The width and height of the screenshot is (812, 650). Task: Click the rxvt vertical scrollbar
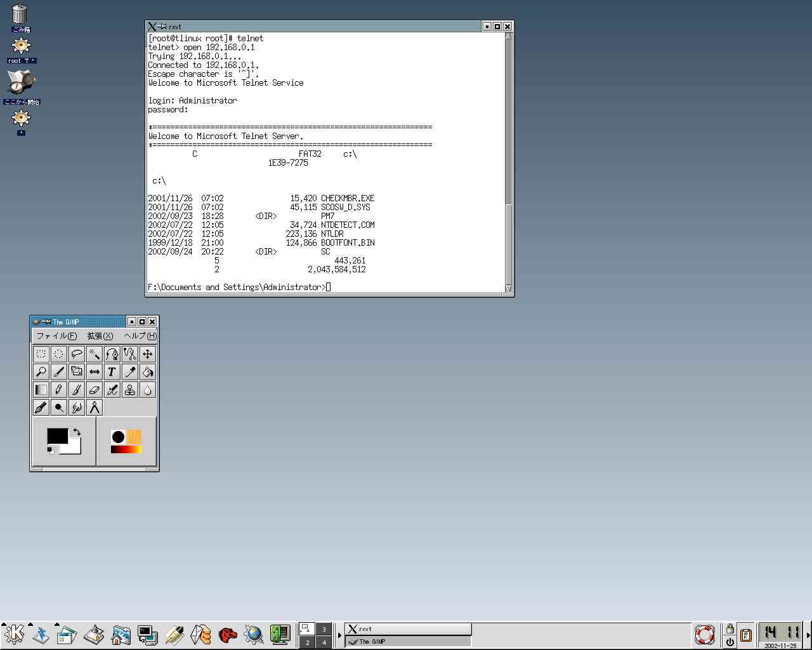pos(508,162)
